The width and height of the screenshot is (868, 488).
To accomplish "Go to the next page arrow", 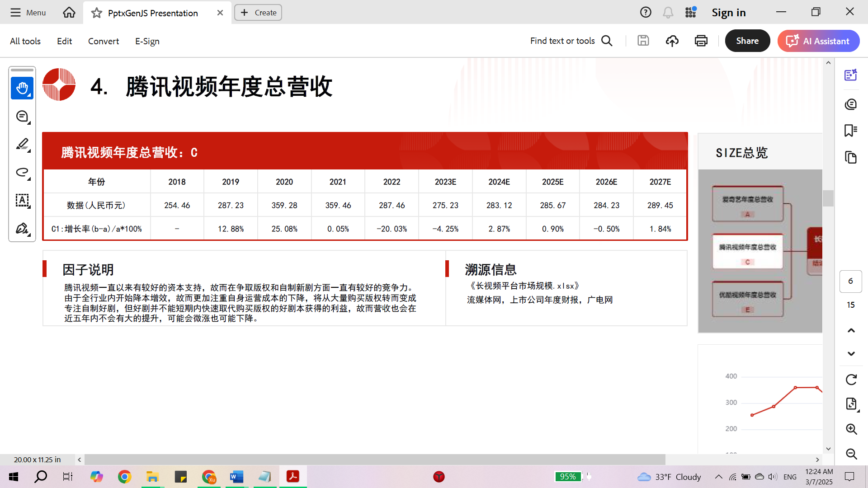I will tap(851, 354).
